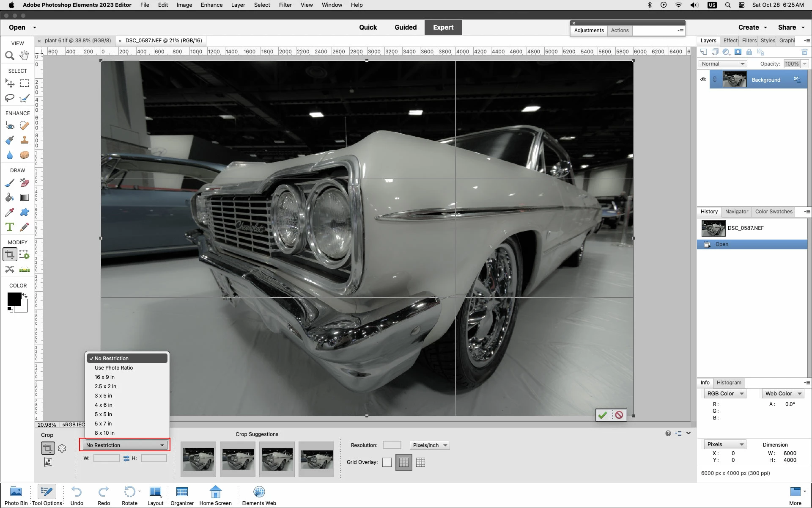Choose the Rectangular Marquee tool
This screenshot has height=508, width=812.
point(25,83)
